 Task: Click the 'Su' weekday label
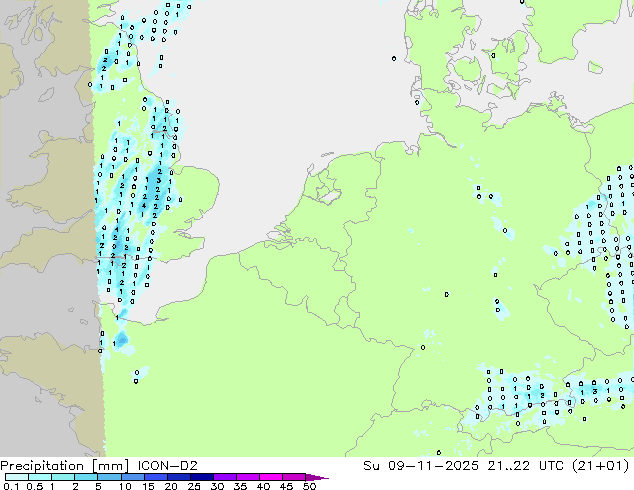coord(371,466)
